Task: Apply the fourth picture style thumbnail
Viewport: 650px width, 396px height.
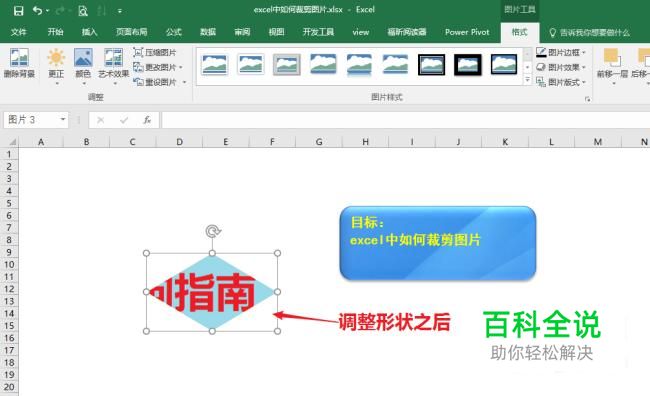Action: [323, 64]
